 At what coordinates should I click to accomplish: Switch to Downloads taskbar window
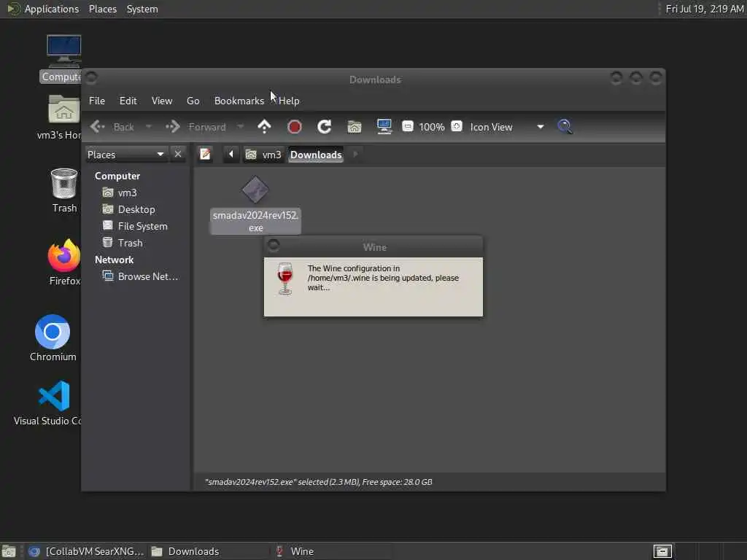tap(209, 551)
